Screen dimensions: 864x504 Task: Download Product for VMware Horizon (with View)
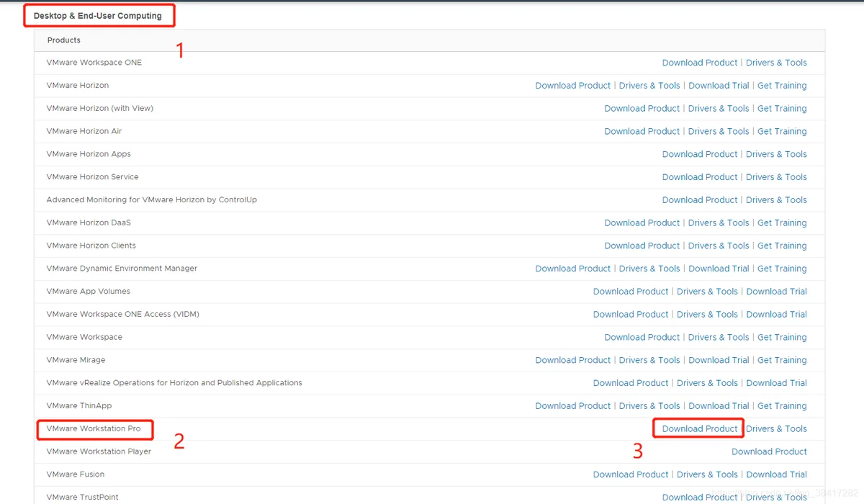pos(642,109)
